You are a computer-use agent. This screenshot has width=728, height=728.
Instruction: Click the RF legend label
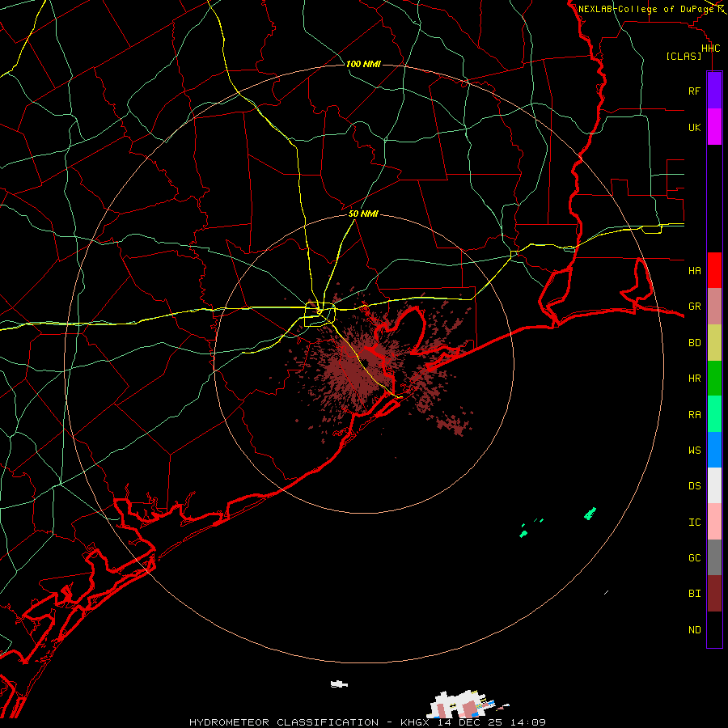tap(694, 91)
